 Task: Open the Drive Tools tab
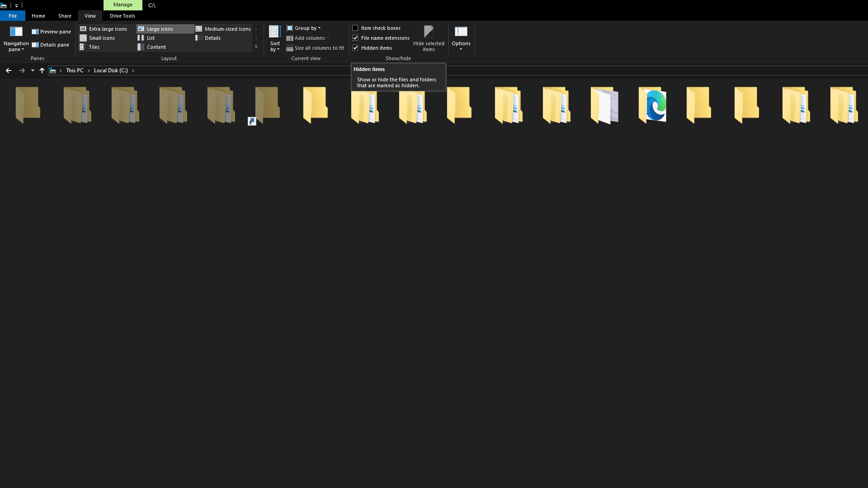pos(123,16)
